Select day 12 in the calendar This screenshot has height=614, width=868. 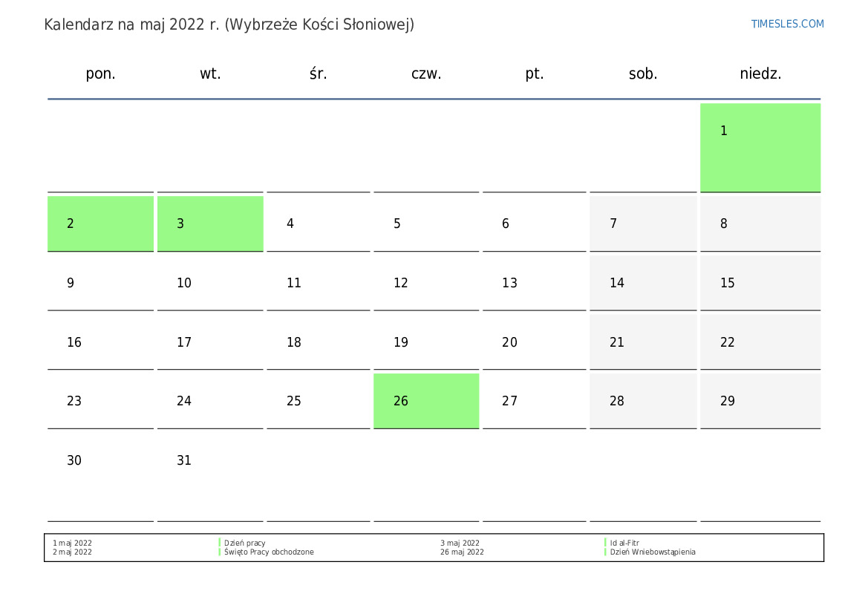[426, 283]
